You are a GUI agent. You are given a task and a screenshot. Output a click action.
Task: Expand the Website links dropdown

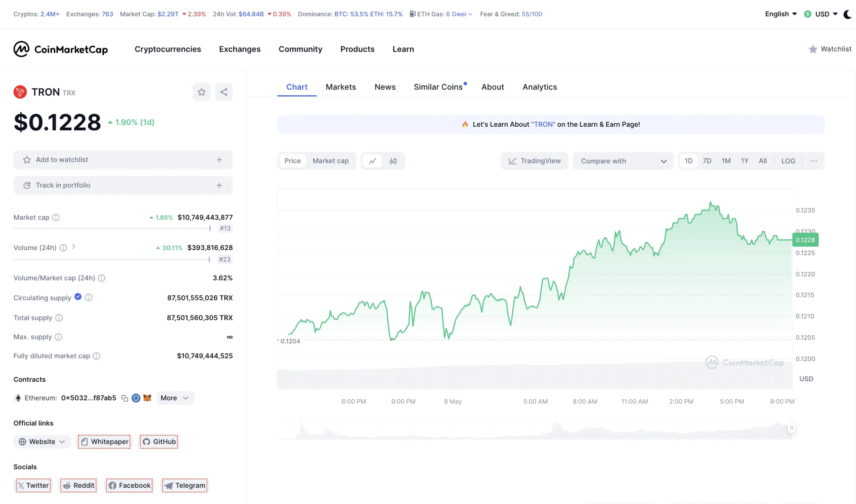pos(42,442)
